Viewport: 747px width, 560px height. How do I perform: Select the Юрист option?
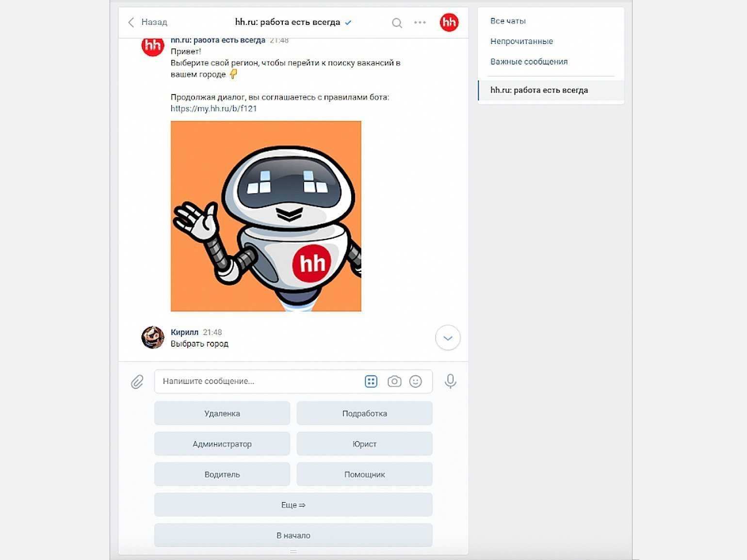[x=364, y=444]
